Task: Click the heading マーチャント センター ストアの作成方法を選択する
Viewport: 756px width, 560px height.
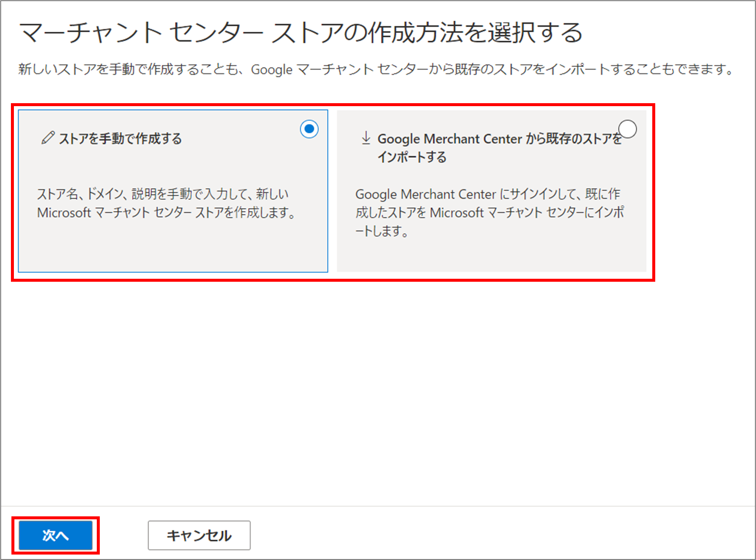Action: point(300,33)
